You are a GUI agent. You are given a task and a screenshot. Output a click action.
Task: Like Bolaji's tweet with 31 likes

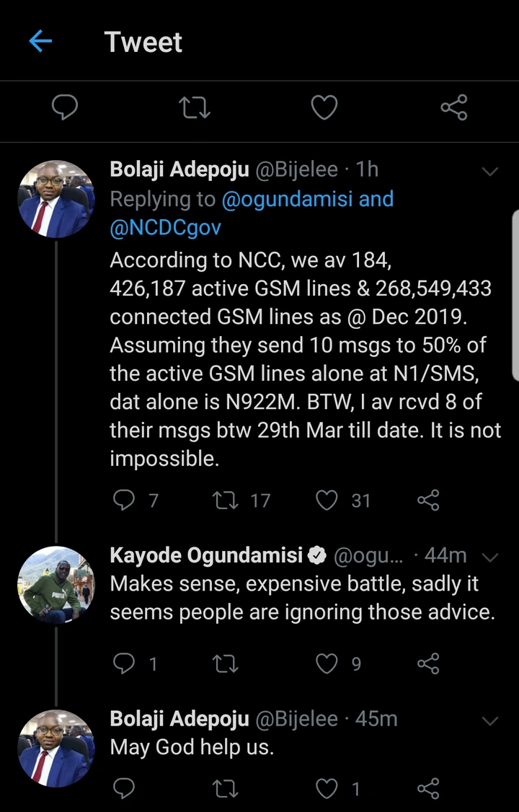327,500
